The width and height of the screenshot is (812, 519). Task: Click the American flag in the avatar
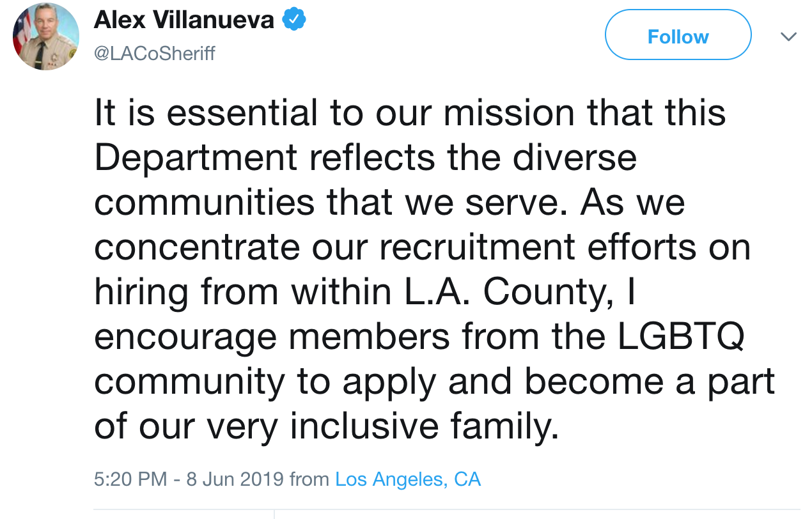pyautogui.click(x=21, y=32)
